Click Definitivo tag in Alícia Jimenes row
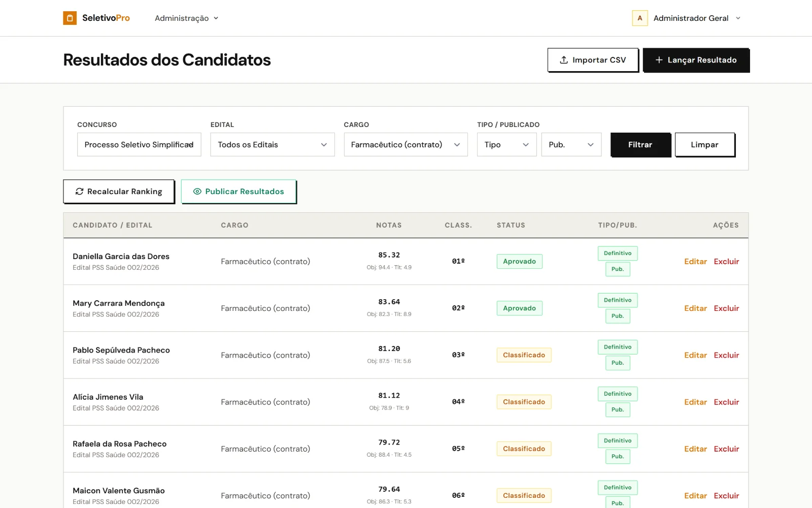 618,394
